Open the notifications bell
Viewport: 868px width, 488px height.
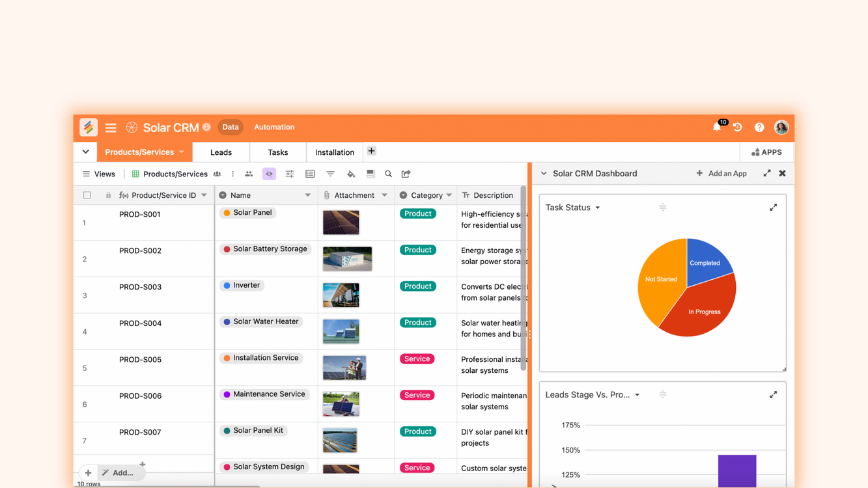717,128
